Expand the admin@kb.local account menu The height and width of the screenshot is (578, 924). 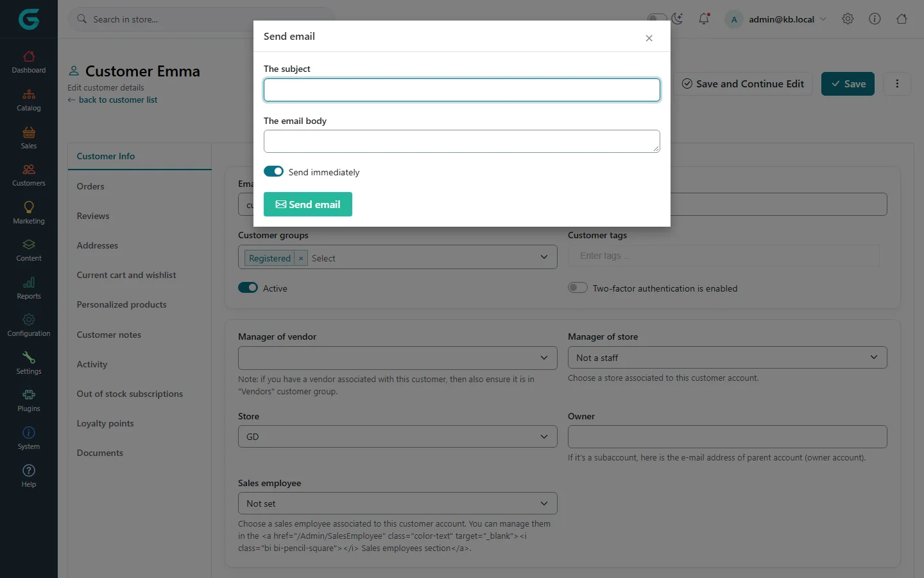(x=776, y=19)
